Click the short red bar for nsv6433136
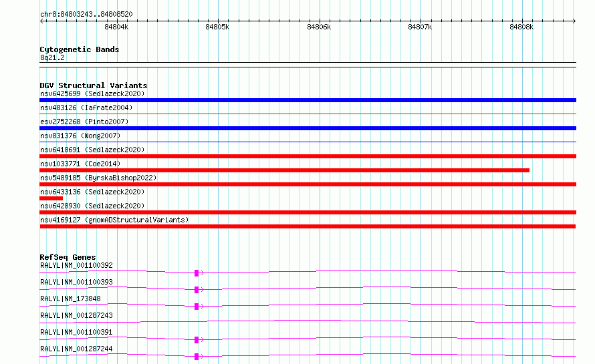The width and height of the screenshot is (595, 364). [51, 198]
